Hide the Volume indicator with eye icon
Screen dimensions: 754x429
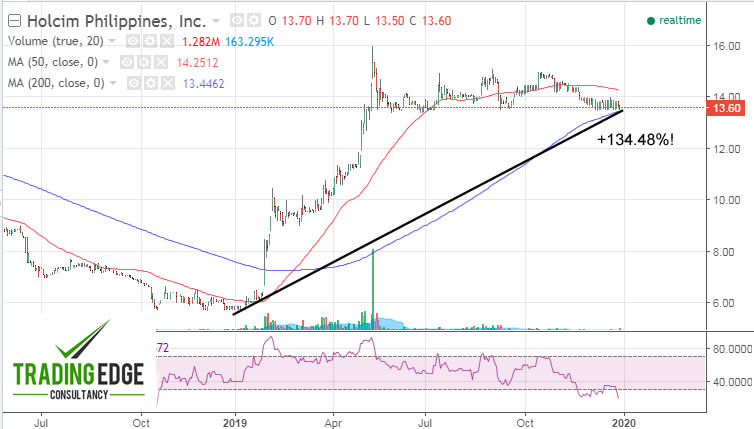click(133, 42)
